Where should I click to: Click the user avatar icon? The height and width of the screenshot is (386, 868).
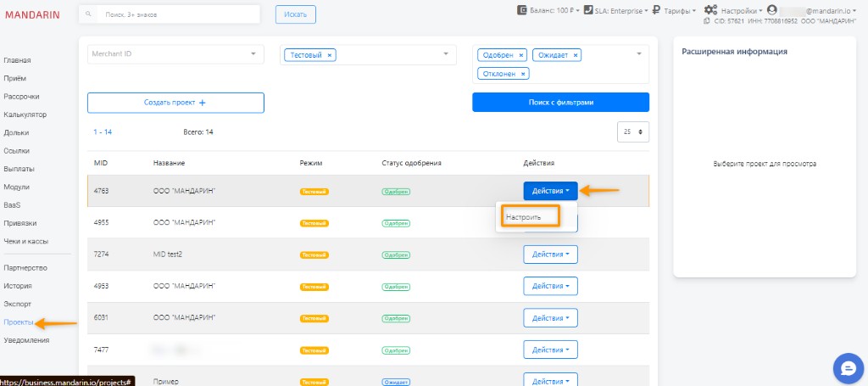[772, 10]
